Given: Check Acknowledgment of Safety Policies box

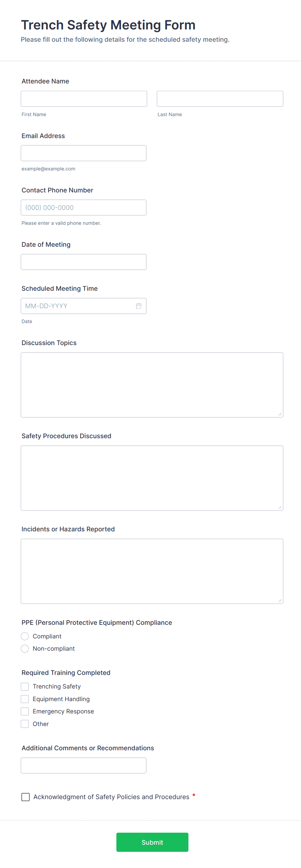Looking at the screenshot, I should [x=26, y=797].
